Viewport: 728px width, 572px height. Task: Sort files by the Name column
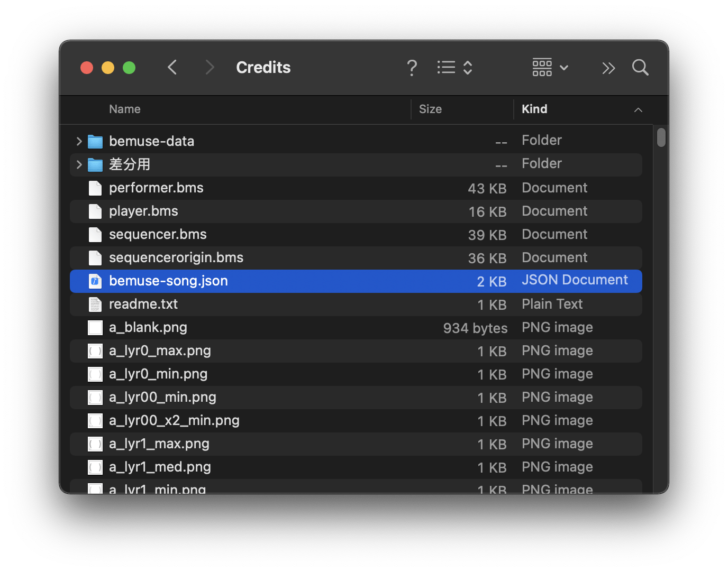tap(125, 109)
